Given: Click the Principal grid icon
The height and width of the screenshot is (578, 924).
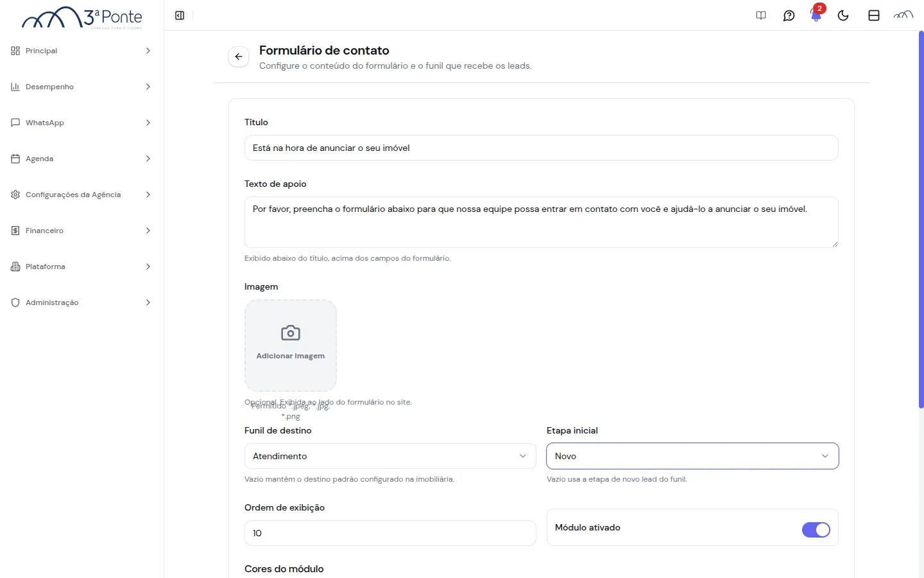Looking at the screenshot, I should 15,51.
